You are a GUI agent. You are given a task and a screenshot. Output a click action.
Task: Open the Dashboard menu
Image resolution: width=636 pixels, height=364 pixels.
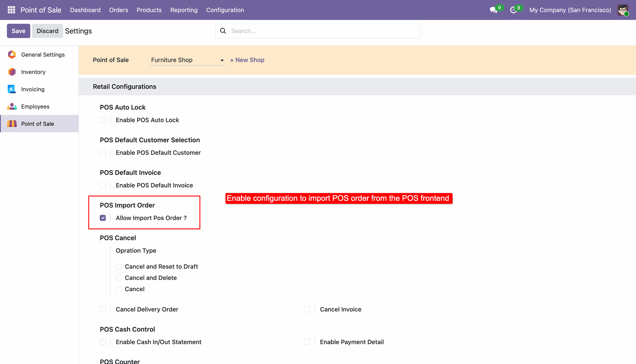tap(85, 10)
